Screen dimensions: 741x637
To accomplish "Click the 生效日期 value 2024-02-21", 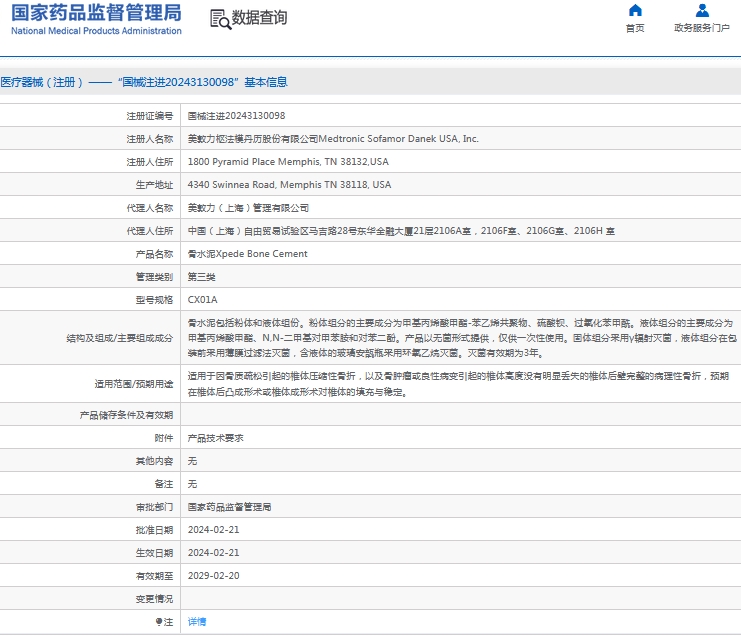I will point(214,553).
